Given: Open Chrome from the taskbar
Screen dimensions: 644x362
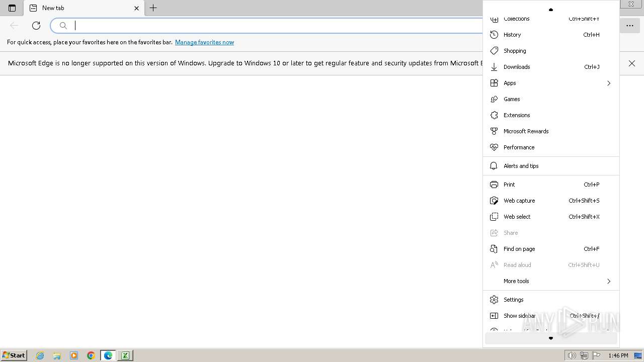Looking at the screenshot, I should [x=91, y=355].
